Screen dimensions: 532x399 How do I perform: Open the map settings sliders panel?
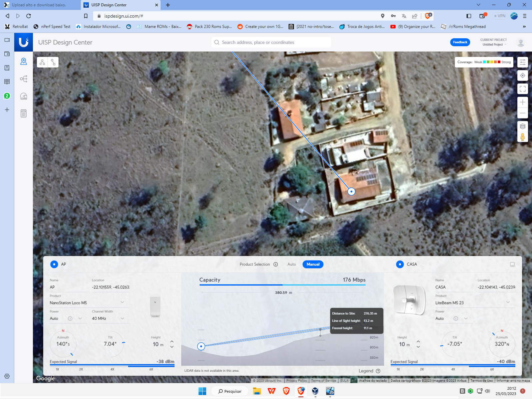click(x=523, y=62)
